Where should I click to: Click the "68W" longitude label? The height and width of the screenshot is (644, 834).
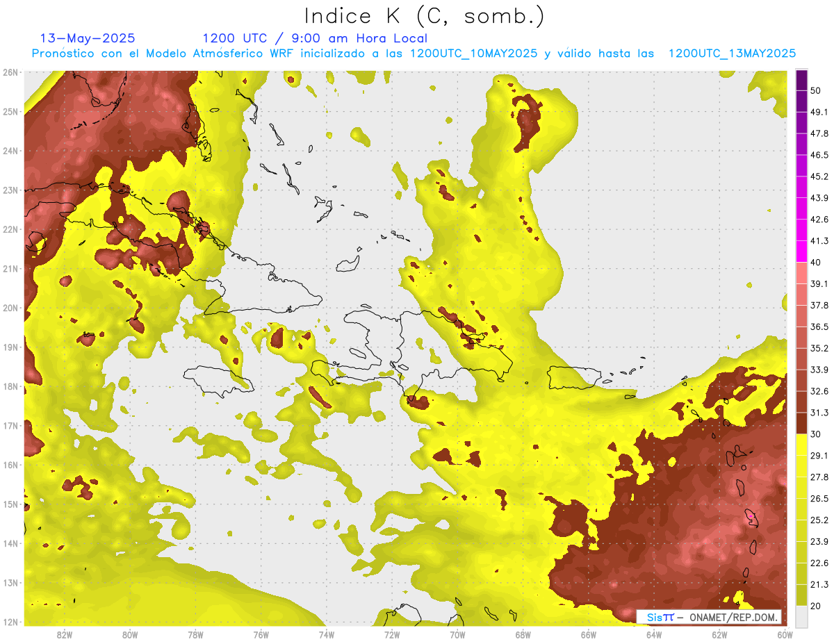[x=523, y=634]
